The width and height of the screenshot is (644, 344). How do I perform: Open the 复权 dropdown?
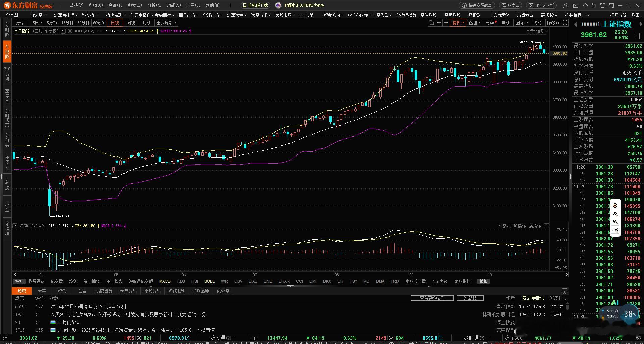coord(458,23)
